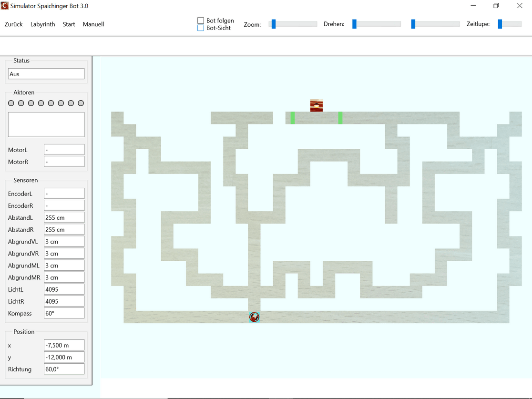Click the right green marker on the path
Screen dimensions: 532x399
click(x=340, y=118)
